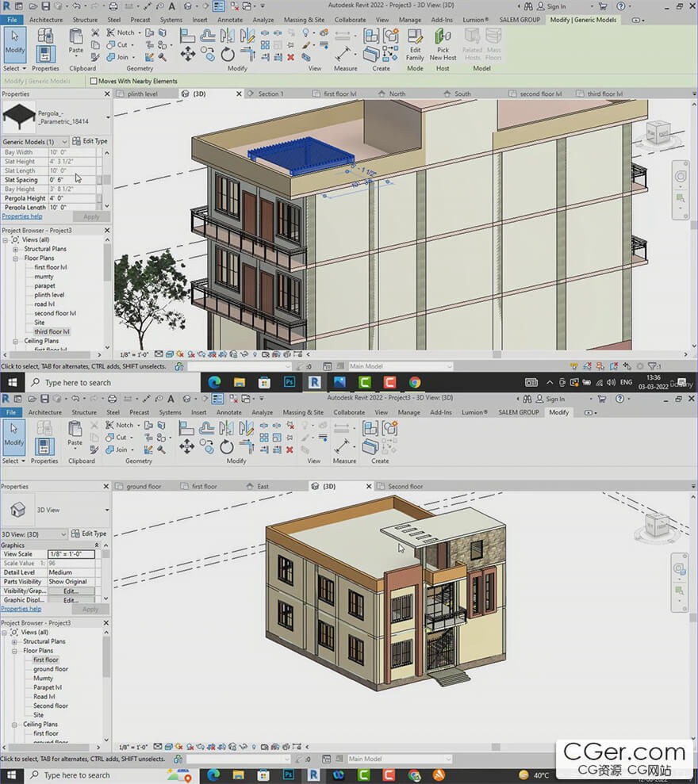
Task: Open the Pergola type selector dropdown
Action: [x=107, y=117]
